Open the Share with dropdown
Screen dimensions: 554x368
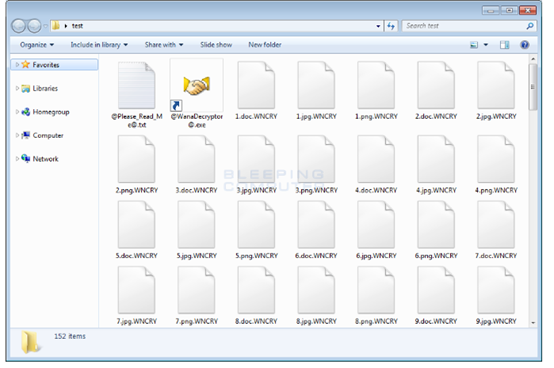coord(164,45)
